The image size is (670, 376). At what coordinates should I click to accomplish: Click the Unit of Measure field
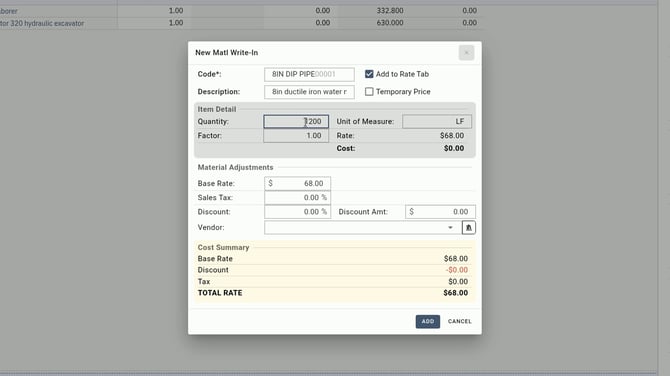click(x=437, y=121)
